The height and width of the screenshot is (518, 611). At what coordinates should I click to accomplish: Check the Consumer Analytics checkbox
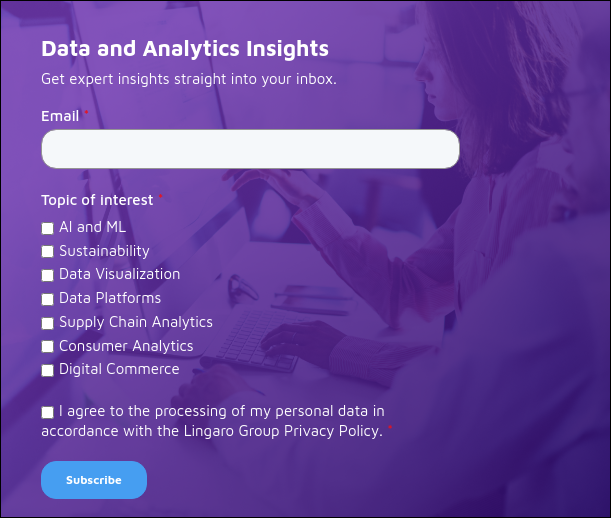pyautogui.click(x=48, y=347)
